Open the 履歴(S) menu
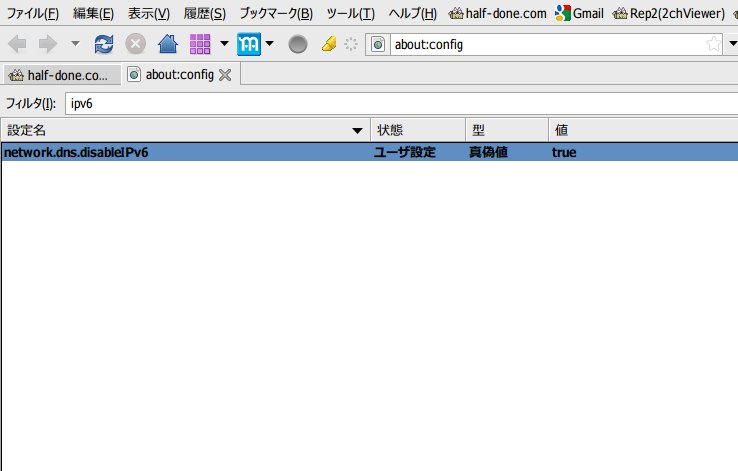The width and height of the screenshot is (738, 471). (205, 13)
